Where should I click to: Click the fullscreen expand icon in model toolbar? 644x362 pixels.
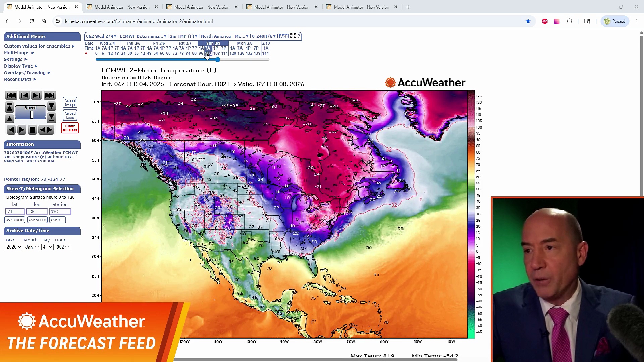(x=293, y=36)
